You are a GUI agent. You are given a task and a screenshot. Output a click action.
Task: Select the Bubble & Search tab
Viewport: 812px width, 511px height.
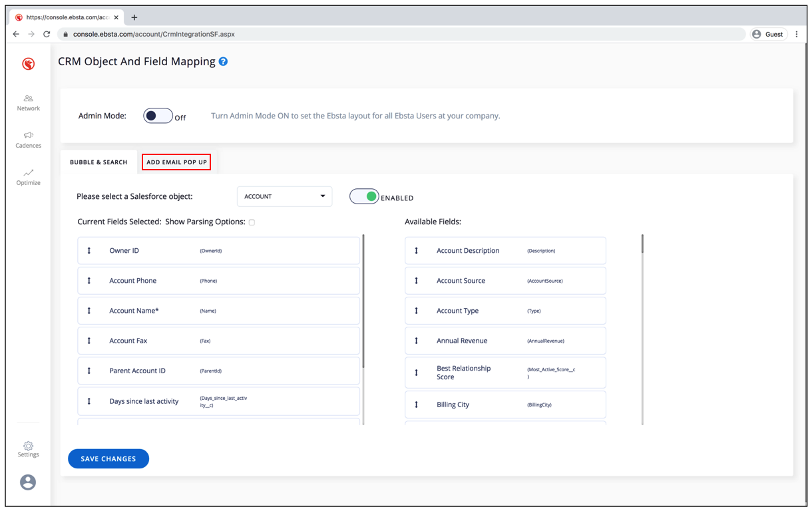(x=99, y=162)
